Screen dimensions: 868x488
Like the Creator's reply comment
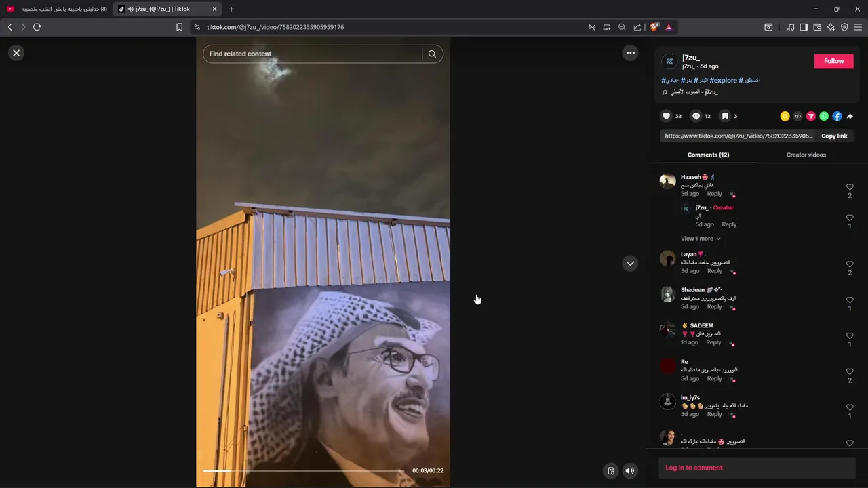(x=850, y=218)
